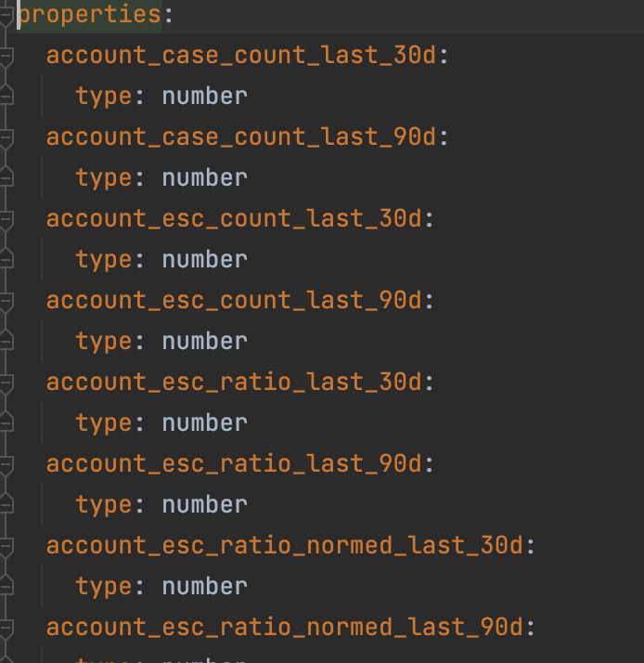
Task: Collapse the properties block fold marker
Action: click(x=6, y=17)
